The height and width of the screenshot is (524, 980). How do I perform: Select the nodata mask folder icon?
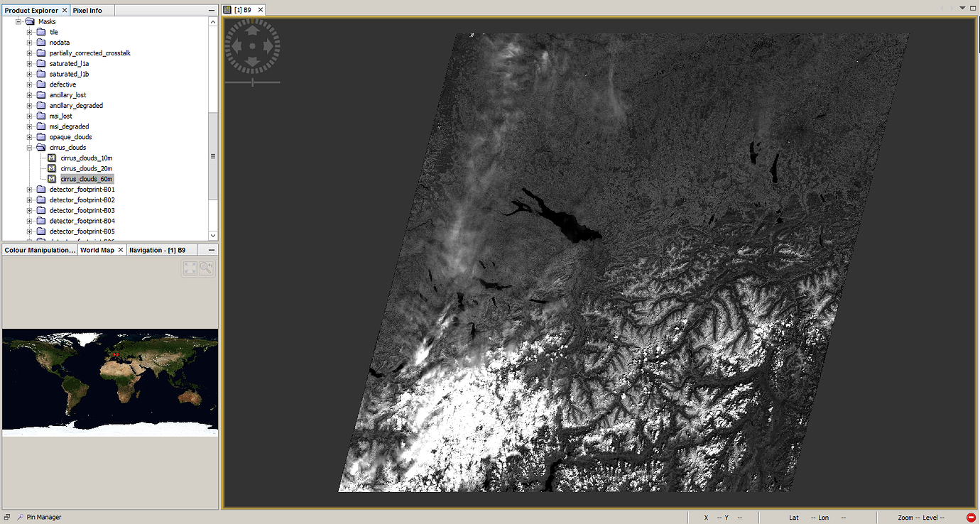(x=40, y=42)
